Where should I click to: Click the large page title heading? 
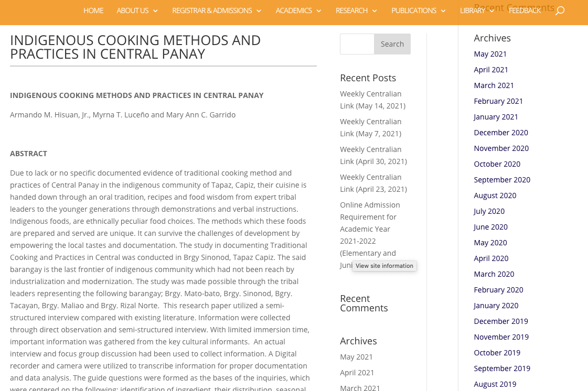point(135,47)
